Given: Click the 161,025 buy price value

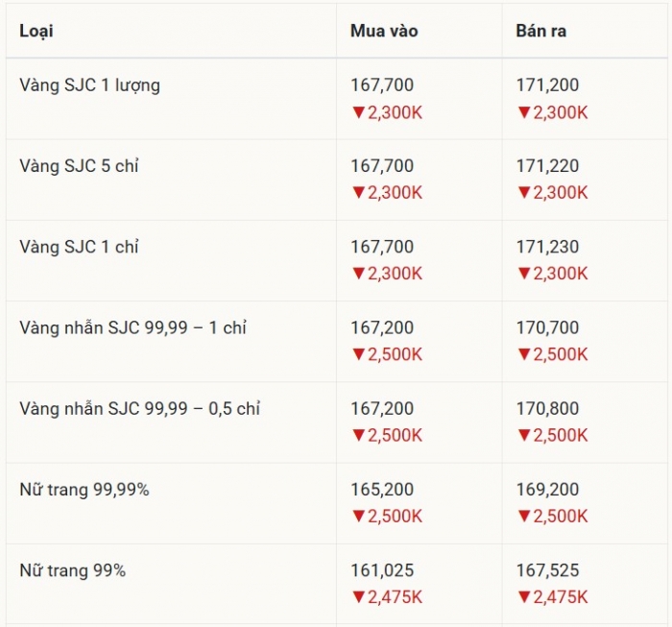Looking at the screenshot, I should (x=382, y=570).
